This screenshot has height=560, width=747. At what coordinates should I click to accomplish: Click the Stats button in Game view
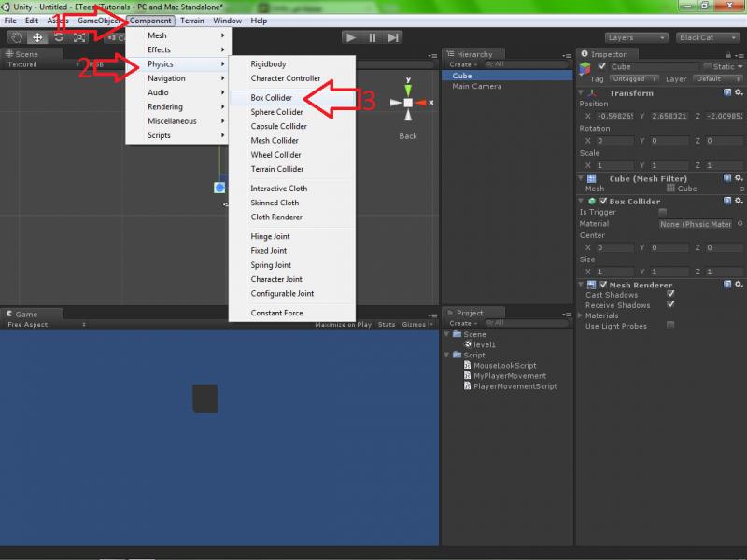coord(387,324)
